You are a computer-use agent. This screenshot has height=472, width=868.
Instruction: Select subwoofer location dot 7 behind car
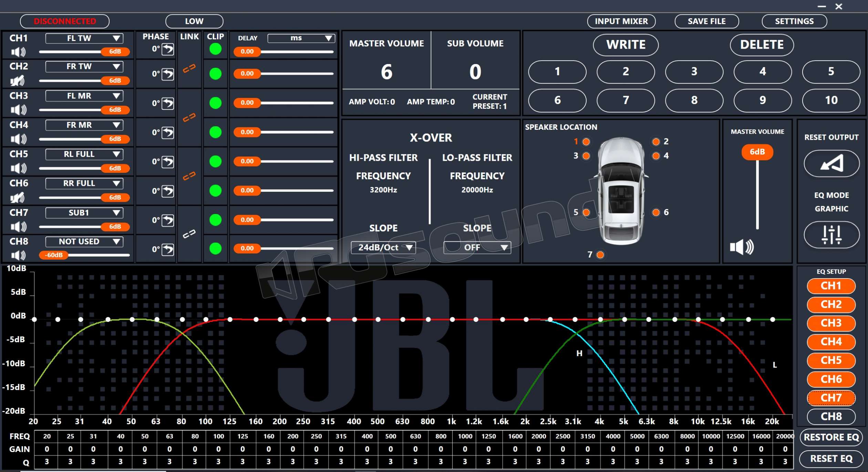click(600, 255)
